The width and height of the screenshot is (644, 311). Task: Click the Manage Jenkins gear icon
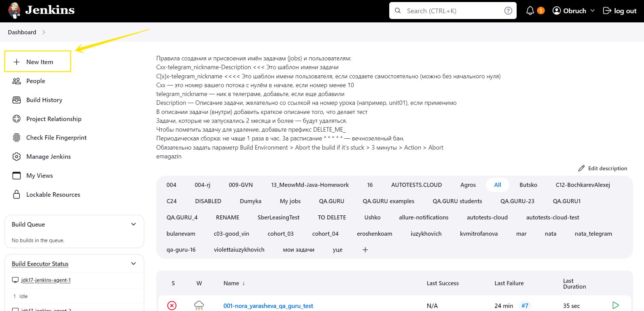16,157
